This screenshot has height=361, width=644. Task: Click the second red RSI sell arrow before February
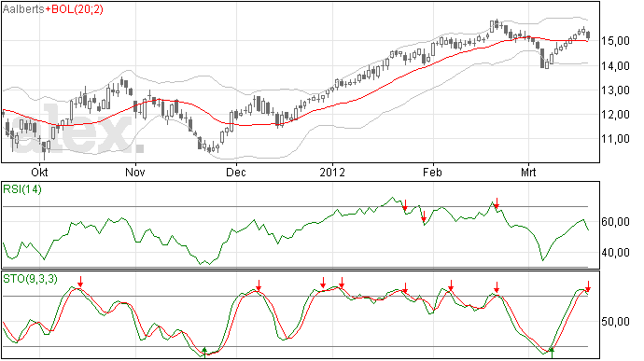pyautogui.click(x=424, y=216)
